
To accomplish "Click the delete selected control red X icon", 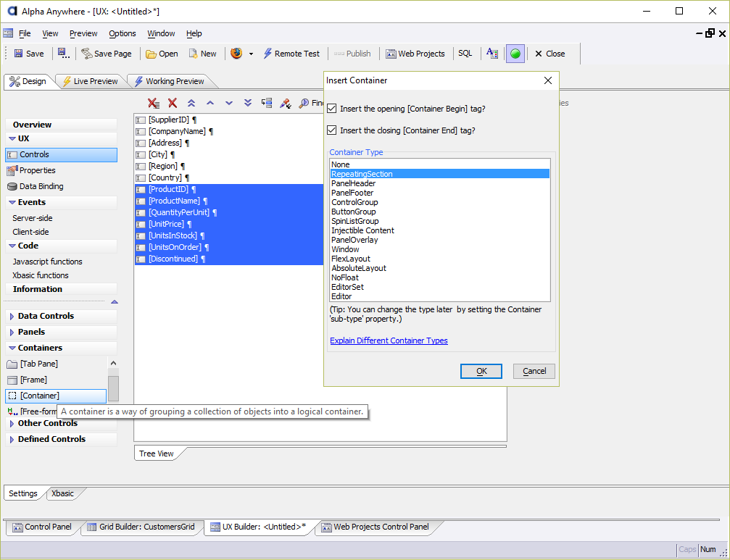I will point(173,104).
